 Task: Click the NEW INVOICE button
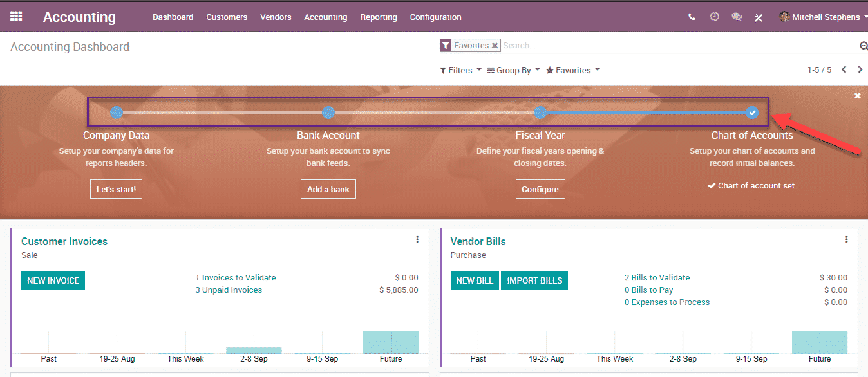pyautogui.click(x=53, y=280)
